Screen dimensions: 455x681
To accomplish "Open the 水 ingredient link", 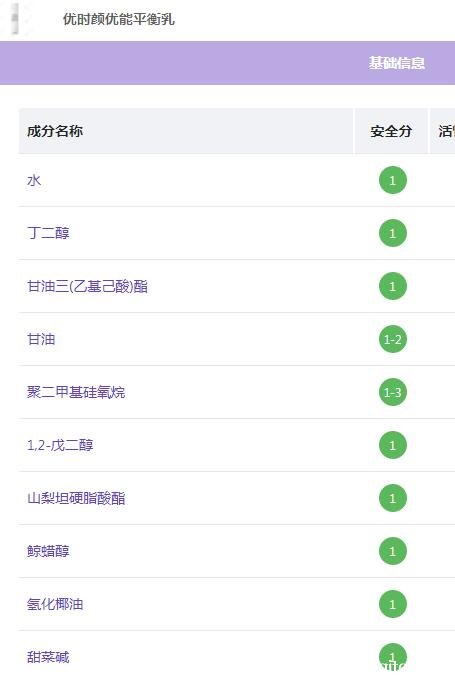I will [x=34, y=180].
